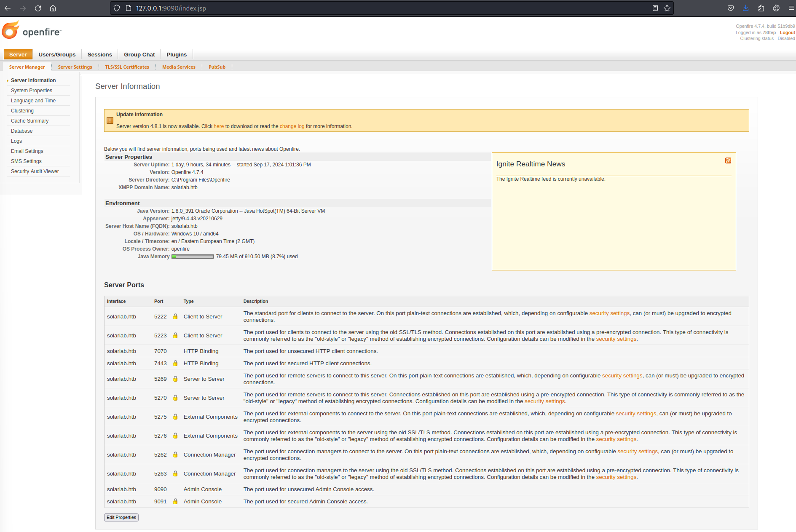Click the lock icon for port 5223

(x=175, y=335)
